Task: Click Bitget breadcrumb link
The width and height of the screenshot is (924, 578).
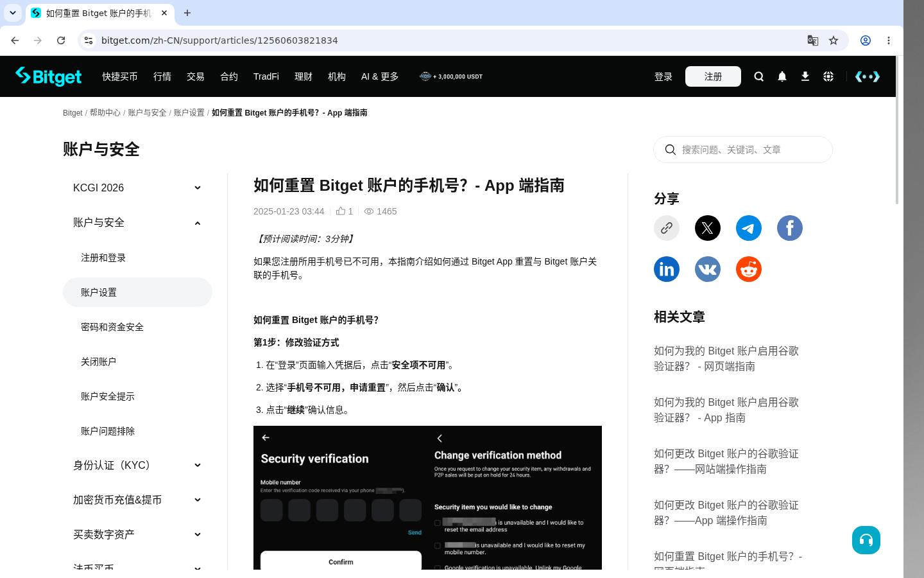Action: (73, 112)
